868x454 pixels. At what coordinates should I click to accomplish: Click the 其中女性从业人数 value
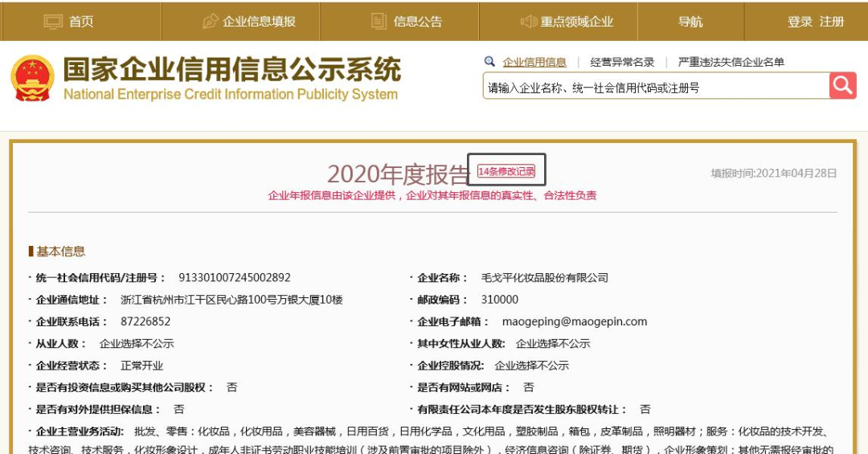553,343
